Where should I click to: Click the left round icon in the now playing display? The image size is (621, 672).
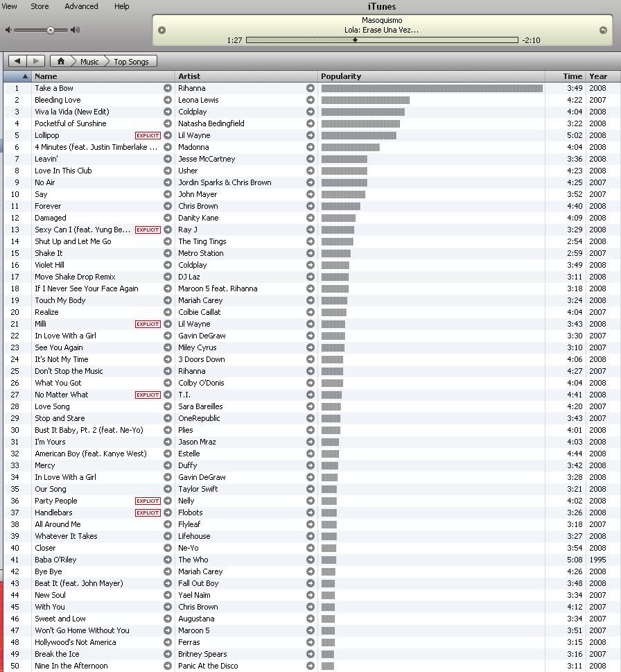162,30
